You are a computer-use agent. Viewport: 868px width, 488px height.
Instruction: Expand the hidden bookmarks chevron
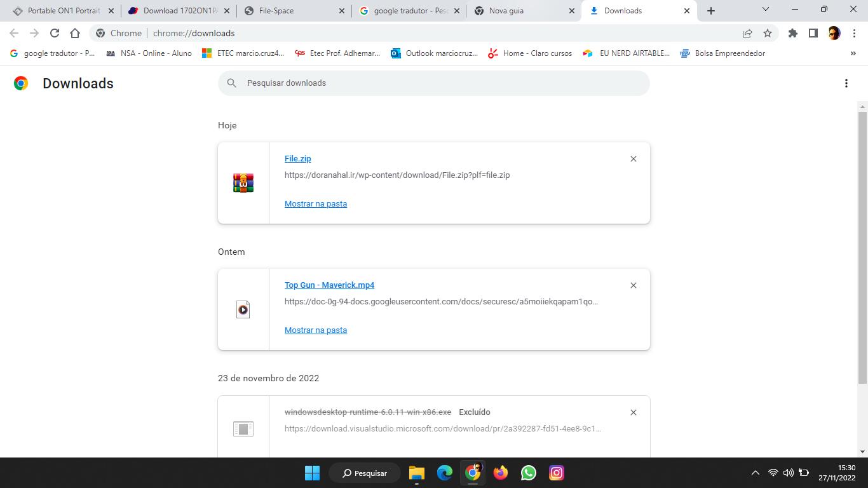coord(853,53)
